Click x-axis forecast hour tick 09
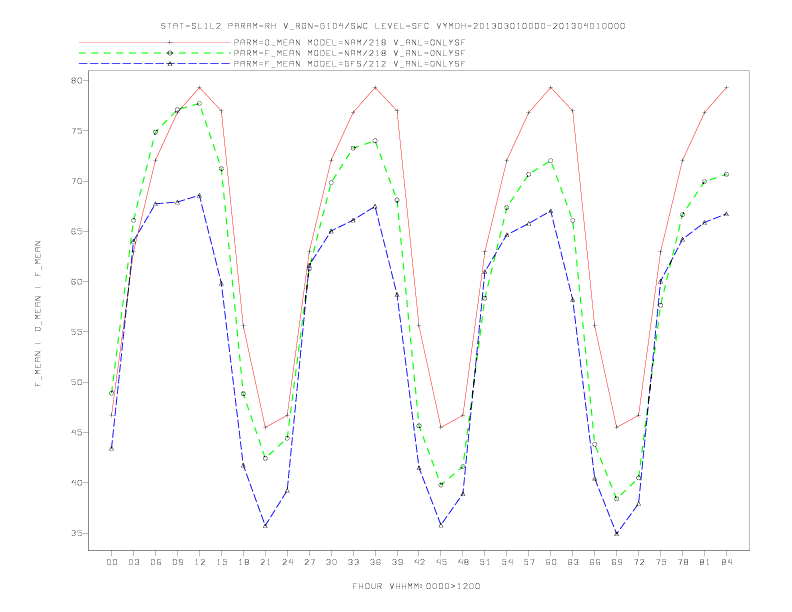The image size is (792, 612). 177,562
